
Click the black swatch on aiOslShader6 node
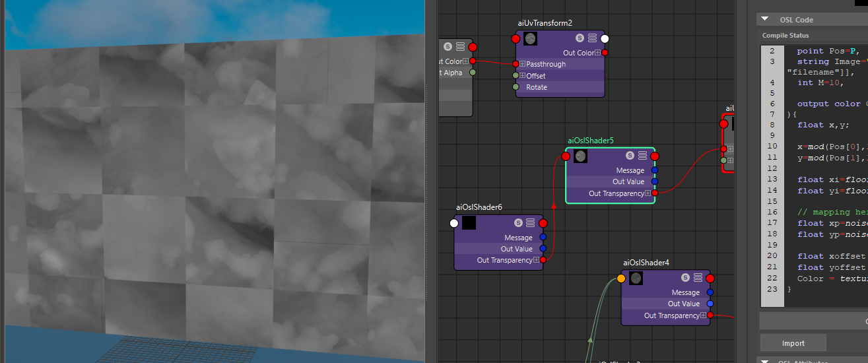469,223
